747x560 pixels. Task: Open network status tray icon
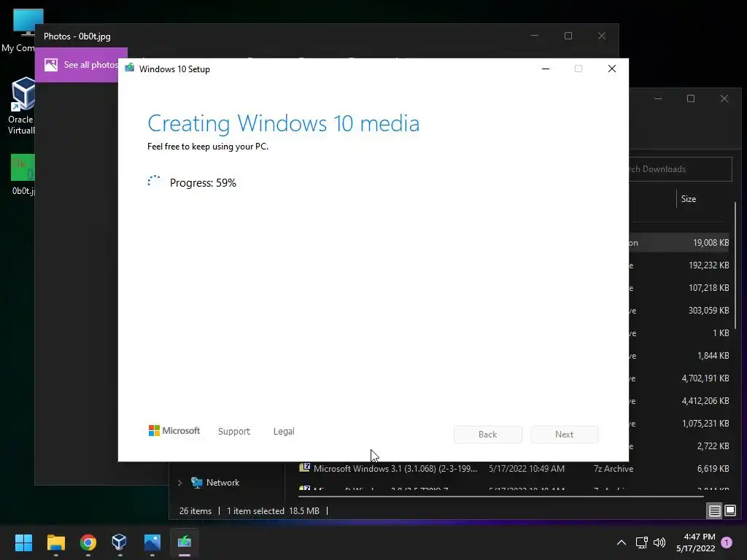tap(641, 542)
